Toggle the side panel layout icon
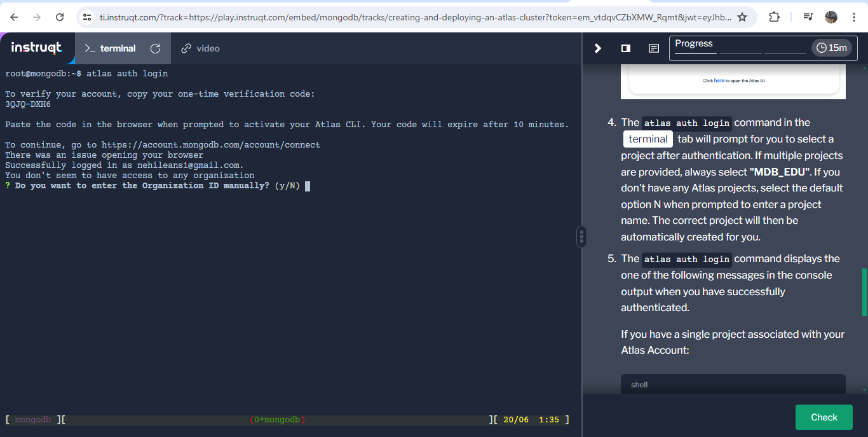 pyautogui.click(x=625, y=48)
